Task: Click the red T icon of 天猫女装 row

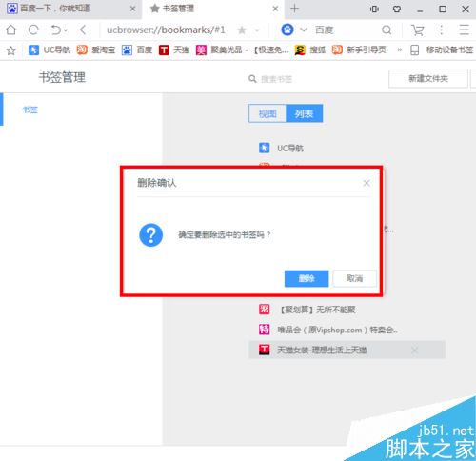Action: [x=264, y=350]
